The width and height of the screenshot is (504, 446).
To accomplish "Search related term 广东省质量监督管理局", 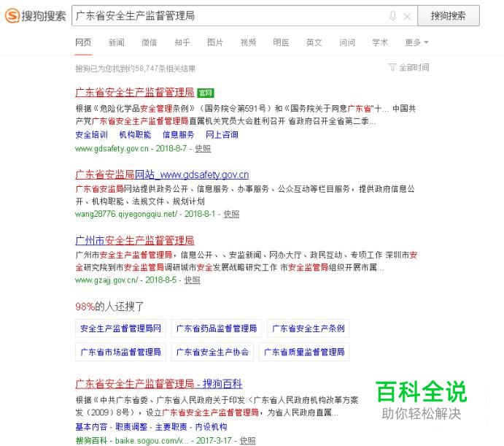I will 304,352.
